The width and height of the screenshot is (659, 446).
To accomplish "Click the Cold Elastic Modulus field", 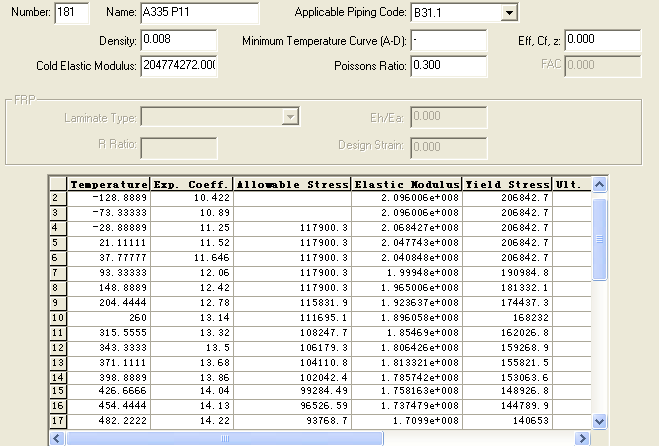I will pos(178,65).
